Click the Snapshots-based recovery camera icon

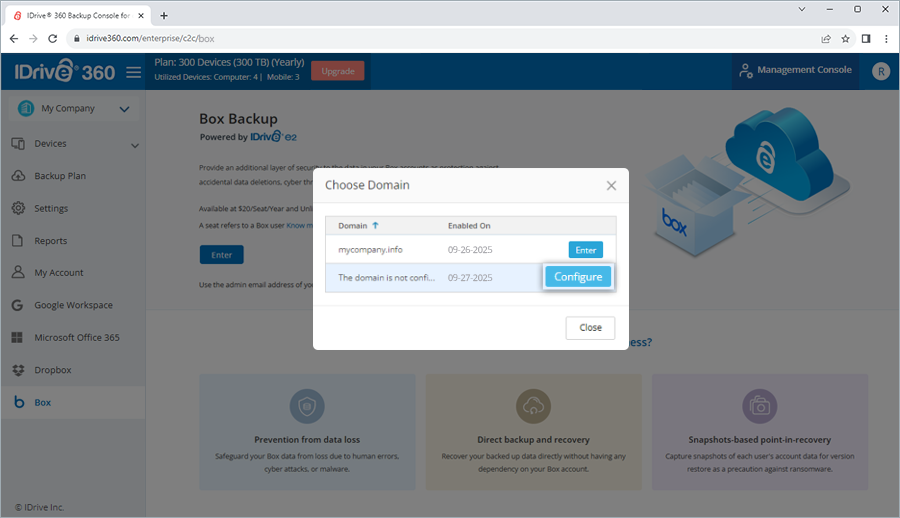click(760, 406)
